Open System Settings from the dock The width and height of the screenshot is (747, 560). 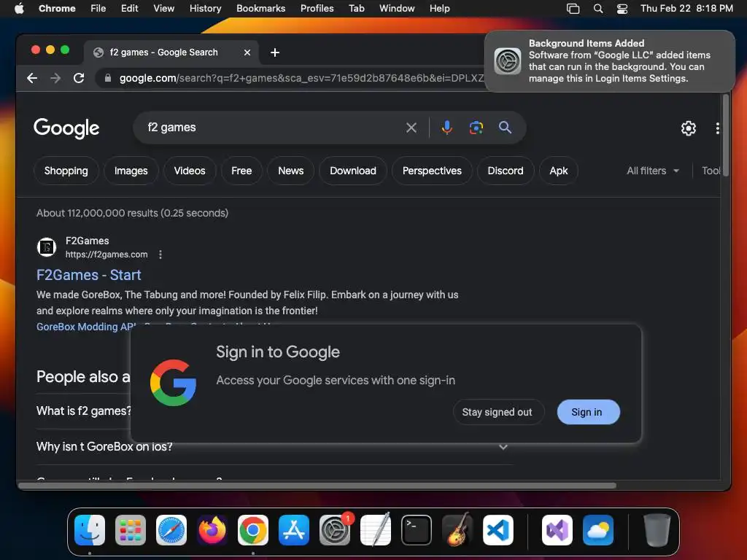click(x=334, y=530)
